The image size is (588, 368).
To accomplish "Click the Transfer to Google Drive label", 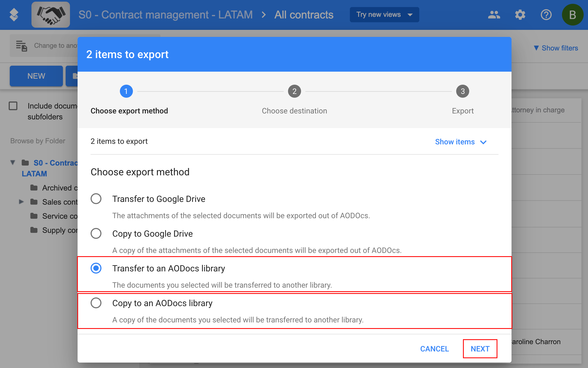I will coord(159,199).
